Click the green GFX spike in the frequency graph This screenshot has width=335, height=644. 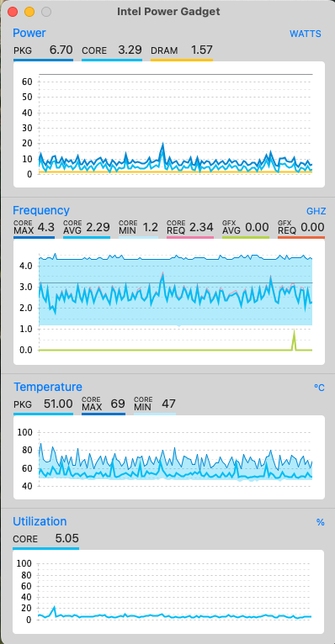[294, 340]
